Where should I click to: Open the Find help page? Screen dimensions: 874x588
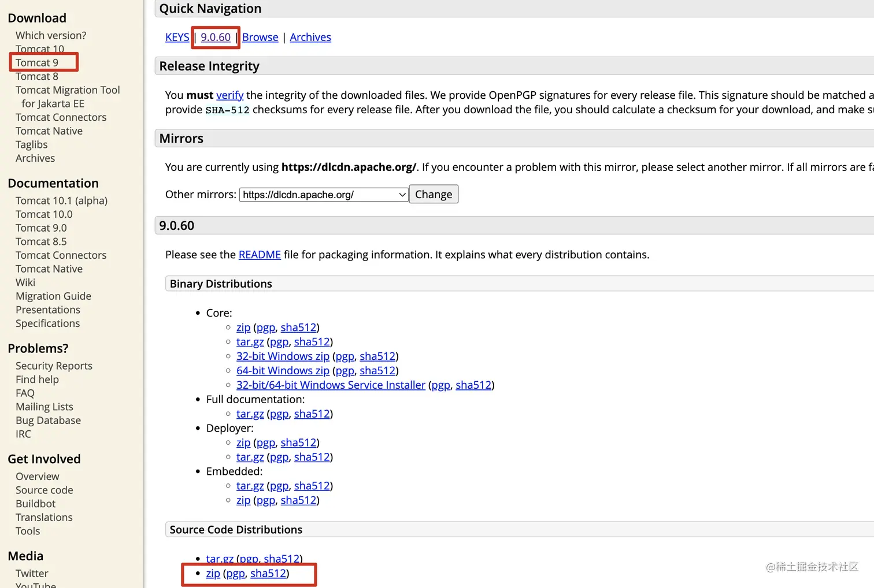click(x=38, y=379)
